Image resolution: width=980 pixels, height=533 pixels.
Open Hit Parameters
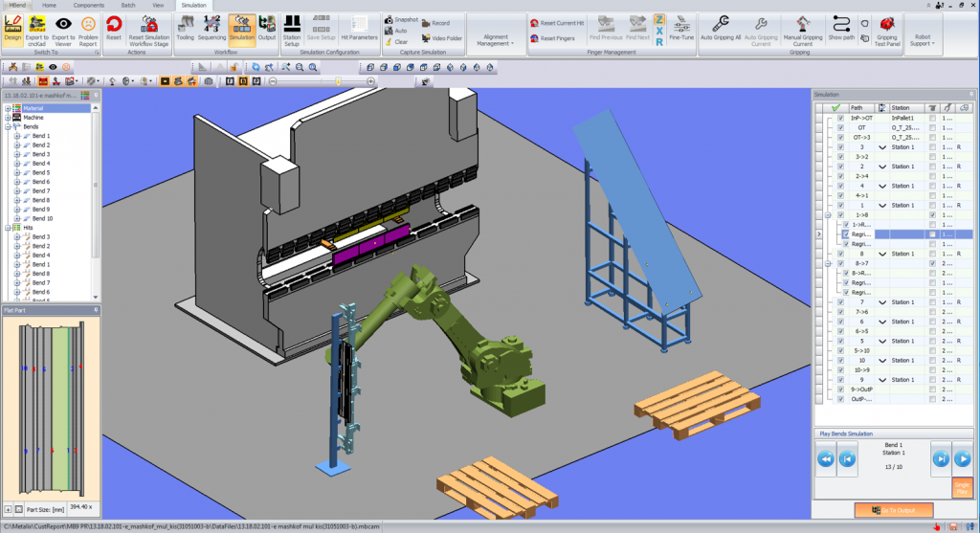(x=359, y=29)
